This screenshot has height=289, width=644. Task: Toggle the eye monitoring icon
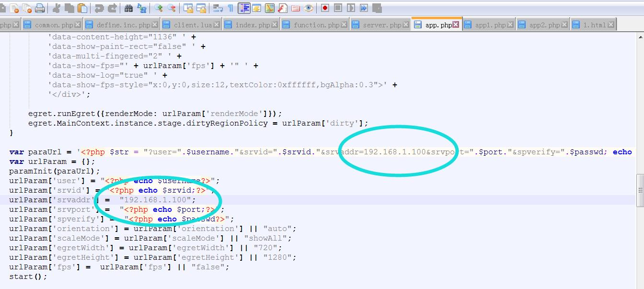point(309,8)
